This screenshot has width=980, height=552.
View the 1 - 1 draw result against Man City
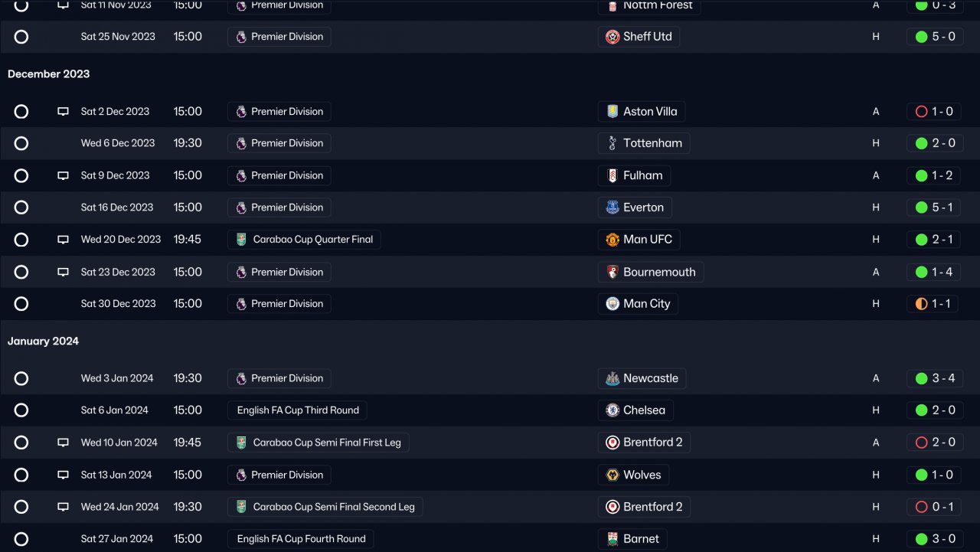(933, 304)
